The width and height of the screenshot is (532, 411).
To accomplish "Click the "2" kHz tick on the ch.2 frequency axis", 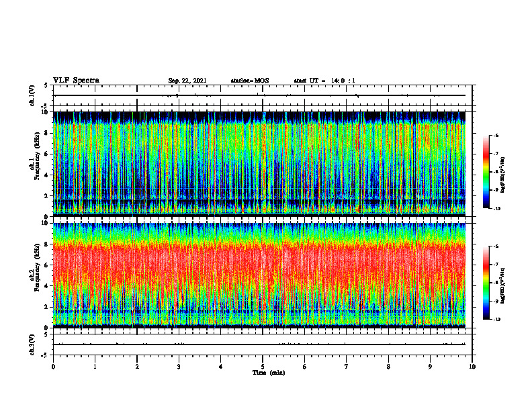I will [x=47, y=307].
